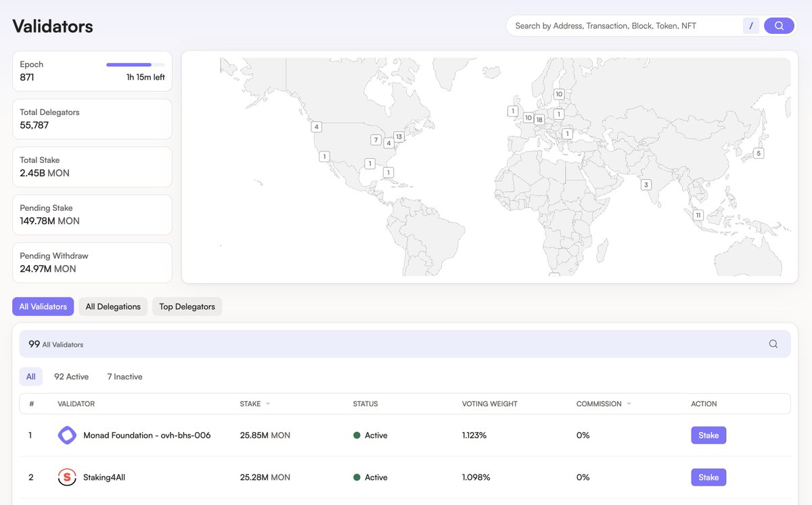Click map marker showing 11 validators
The height and width of the screenshot is (505, 812).
click(x=698, y=215)
